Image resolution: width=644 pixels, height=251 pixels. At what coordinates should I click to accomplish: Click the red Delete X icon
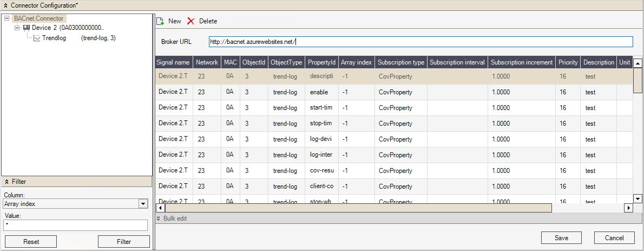click(190, 21)
